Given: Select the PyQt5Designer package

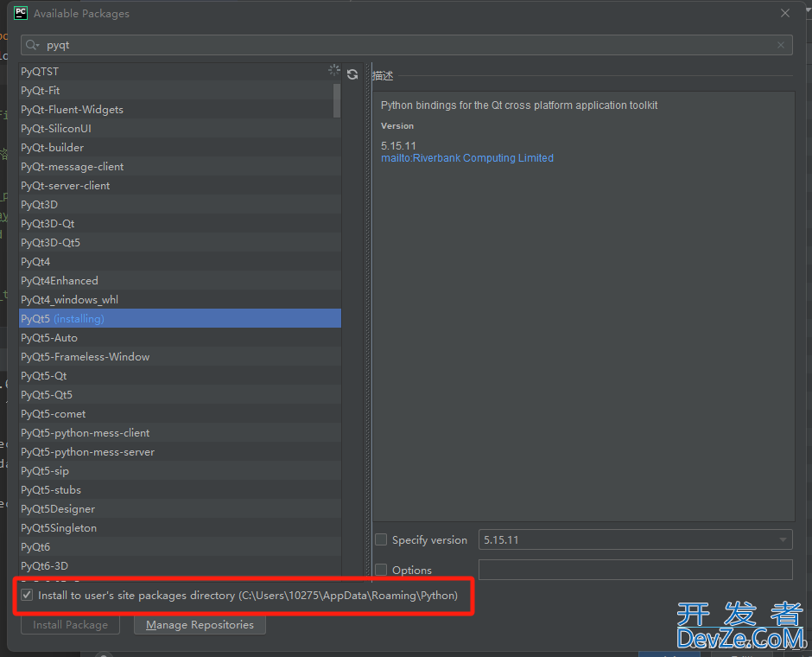Looking at the screenshot, I should click(180, 509).
